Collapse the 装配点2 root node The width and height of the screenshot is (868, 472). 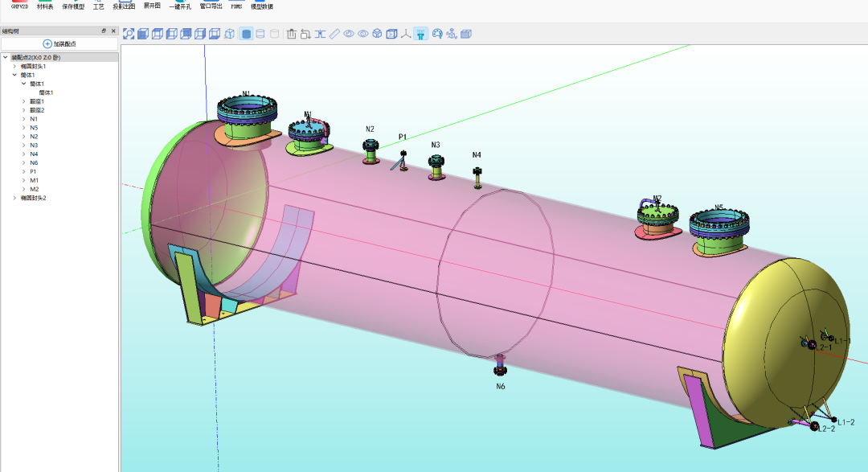(6, 57)
